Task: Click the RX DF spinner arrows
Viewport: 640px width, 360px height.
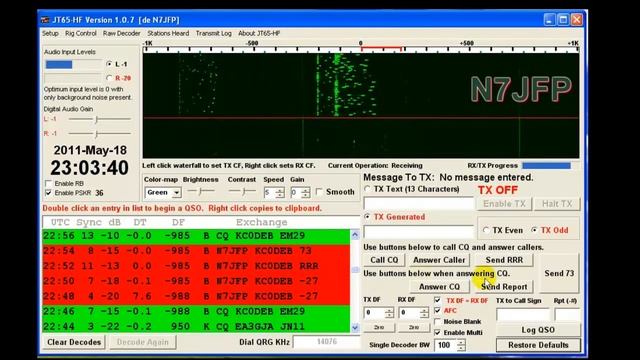Action: 424,313
